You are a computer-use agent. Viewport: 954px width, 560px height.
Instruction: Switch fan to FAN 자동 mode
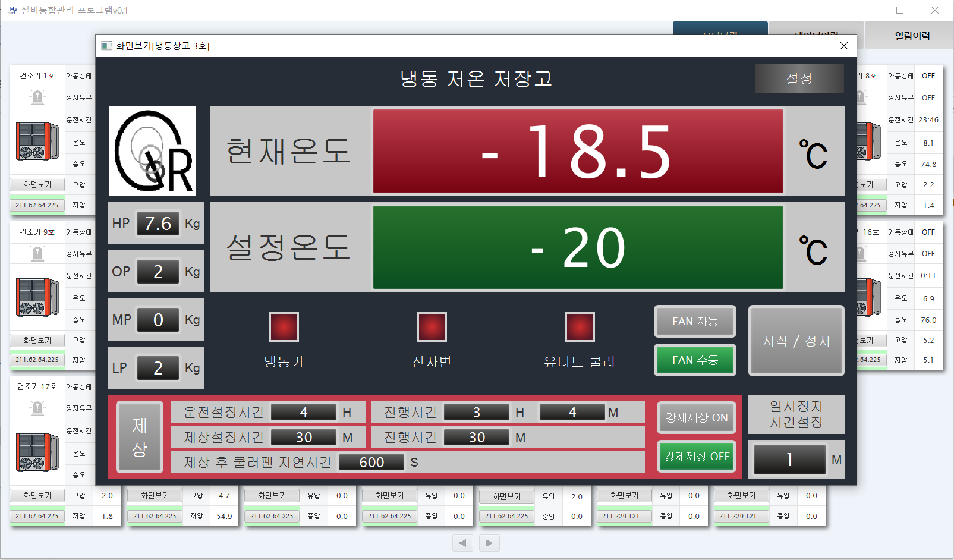click(695, 322)
